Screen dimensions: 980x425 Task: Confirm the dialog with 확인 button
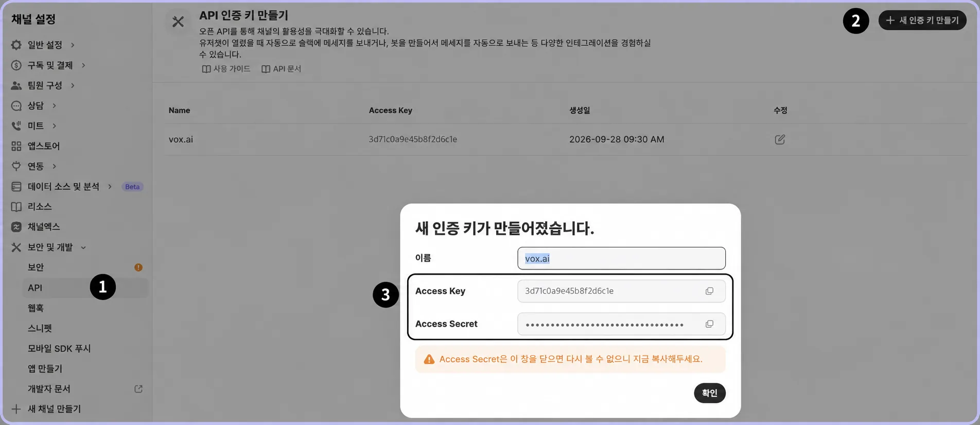[x=709, y=393]
